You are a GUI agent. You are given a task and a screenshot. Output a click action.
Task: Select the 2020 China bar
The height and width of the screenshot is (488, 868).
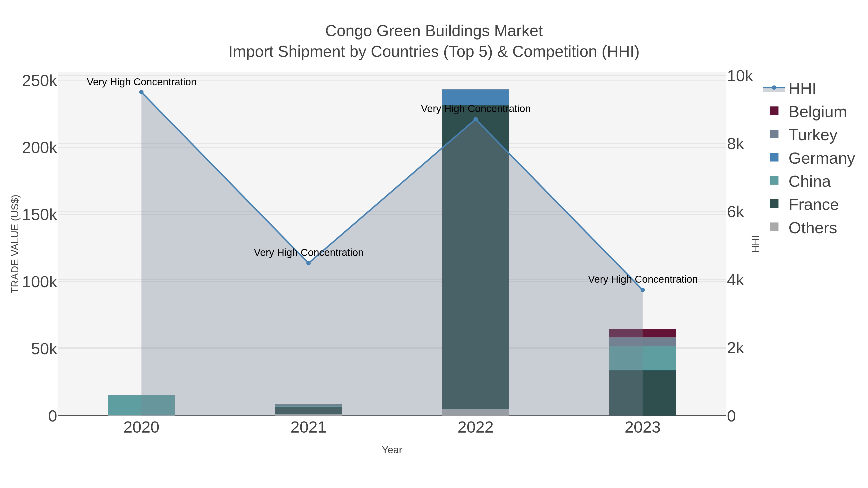tap(142, 405)
